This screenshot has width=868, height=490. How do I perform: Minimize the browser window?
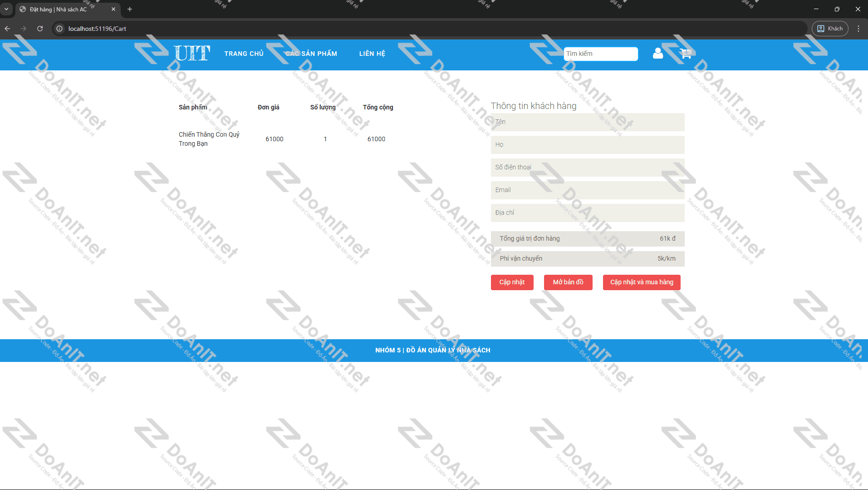[816, 9]
